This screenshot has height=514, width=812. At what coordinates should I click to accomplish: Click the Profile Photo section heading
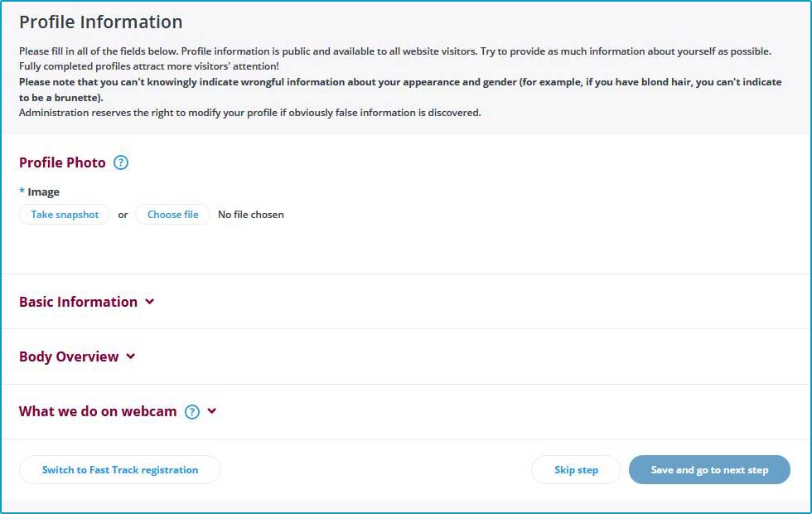[x=62, y=162]
